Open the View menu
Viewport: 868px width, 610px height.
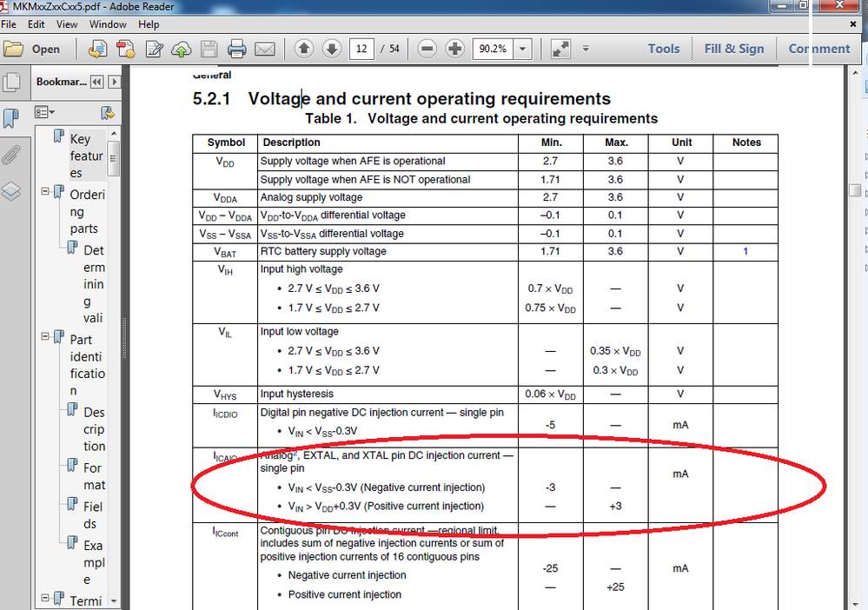66,24
